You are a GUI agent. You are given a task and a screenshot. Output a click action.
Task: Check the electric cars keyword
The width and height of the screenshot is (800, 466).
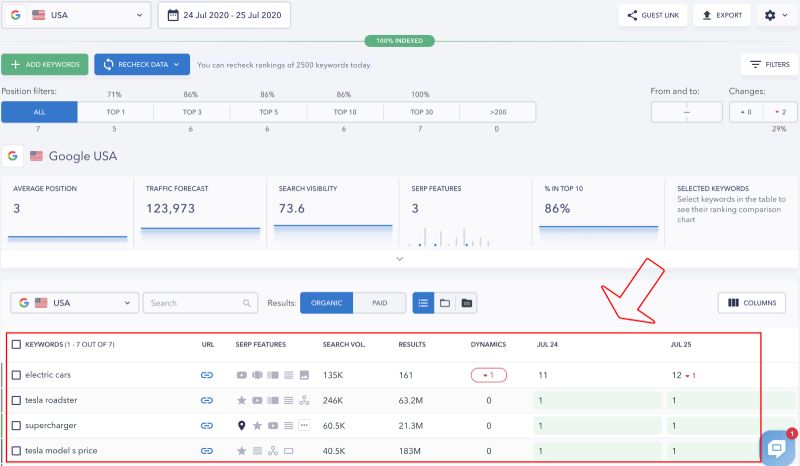(16, 375)
